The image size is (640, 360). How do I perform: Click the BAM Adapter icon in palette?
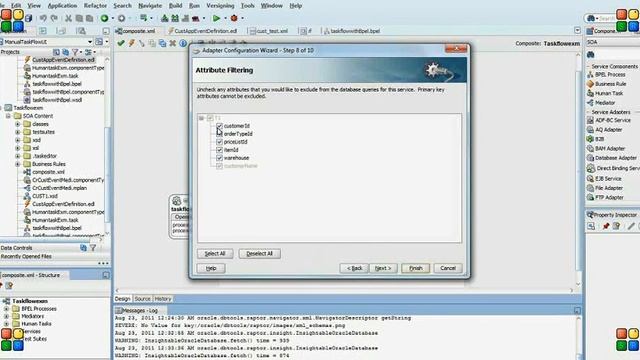tap(590, 149)
